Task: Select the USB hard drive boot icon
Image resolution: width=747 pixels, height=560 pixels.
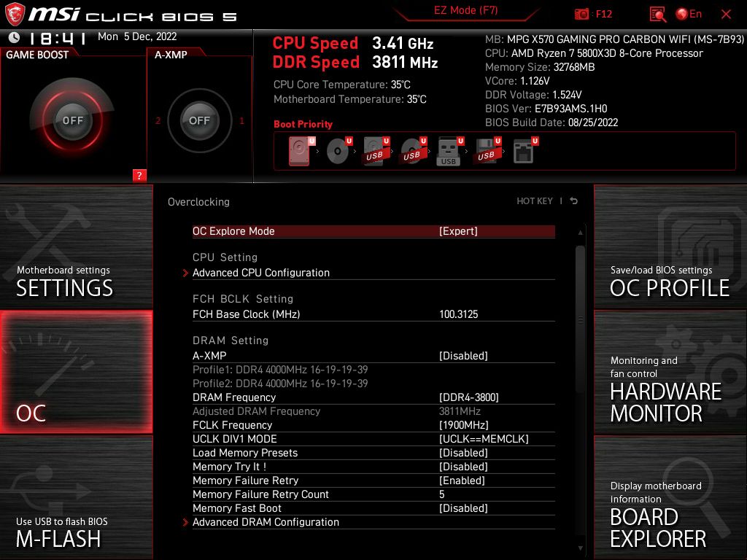Action: 376,151
